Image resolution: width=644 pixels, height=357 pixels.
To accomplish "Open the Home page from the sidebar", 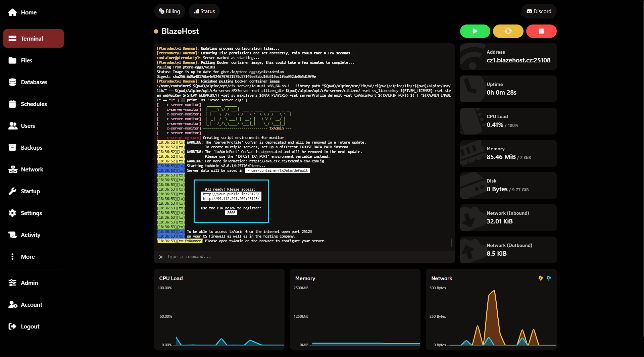I will (34, 12).
